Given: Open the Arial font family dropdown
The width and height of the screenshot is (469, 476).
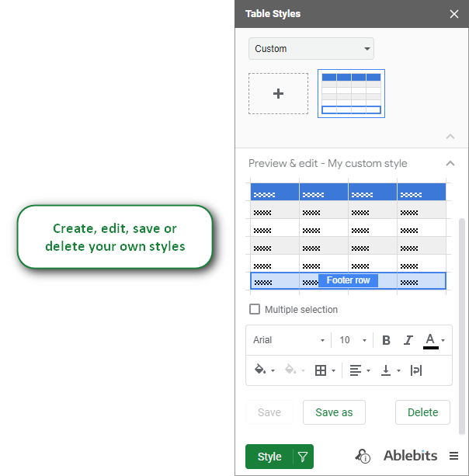Looking at the screenshot, I should (x=289, y=340).
